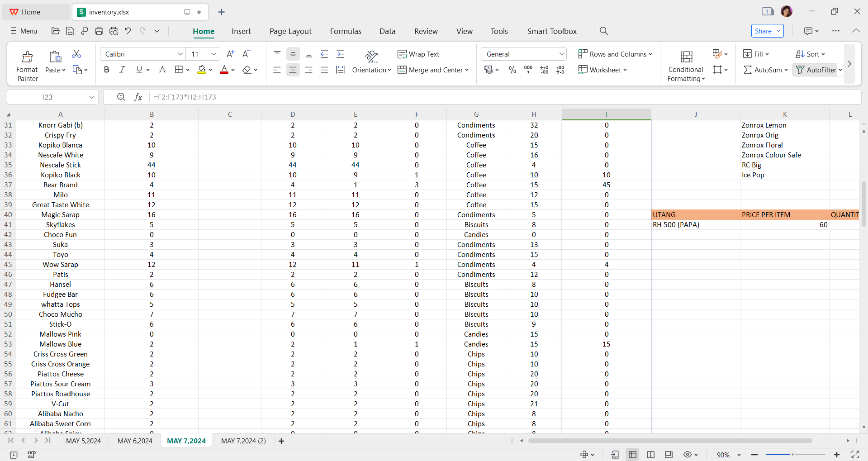
Task: Open a new document tab
Action: tap(221, 12)
